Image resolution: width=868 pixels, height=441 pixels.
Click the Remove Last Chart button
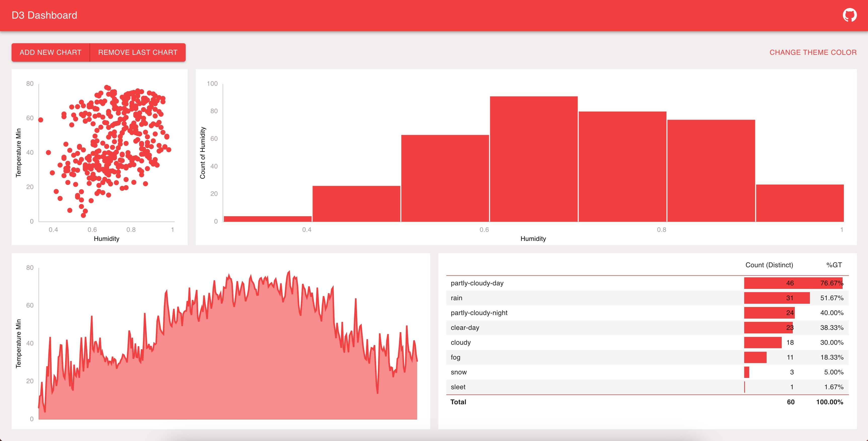[x=137, y=52]
